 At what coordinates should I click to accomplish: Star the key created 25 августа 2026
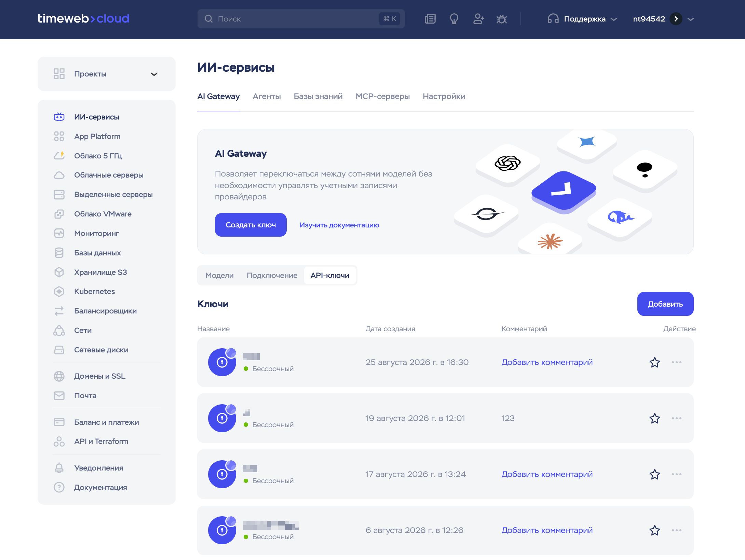(655, 362)
